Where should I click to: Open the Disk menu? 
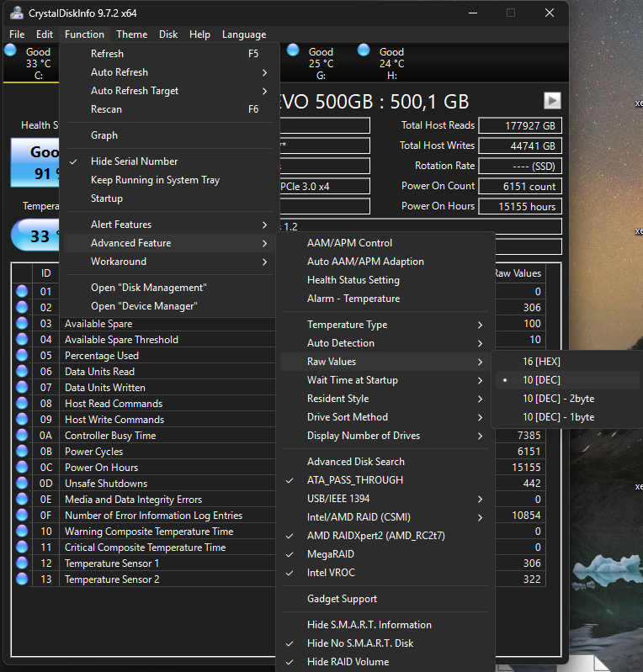(x=168, y=34)
